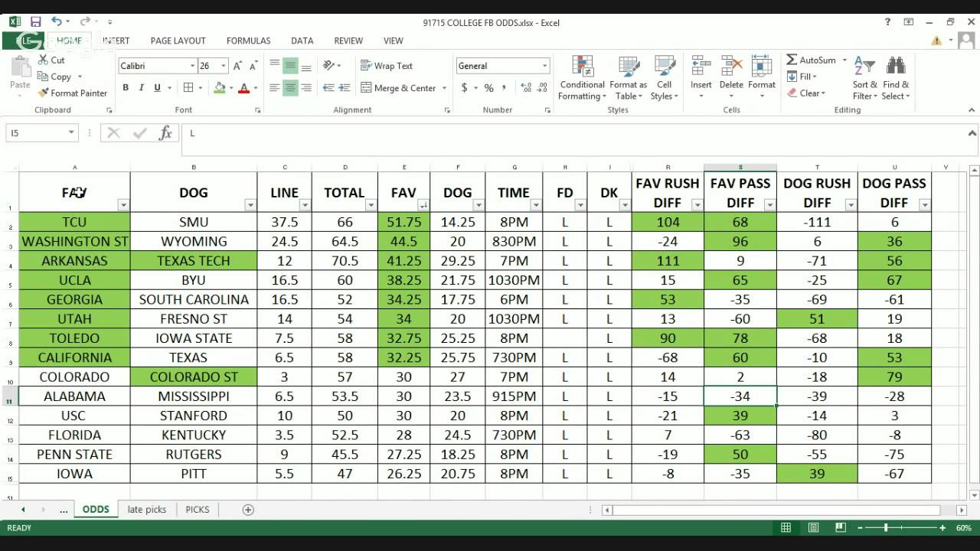This screenshot has height=551, width=980.
Task: Toggle bottom align
Action: (x=306, y=66)
